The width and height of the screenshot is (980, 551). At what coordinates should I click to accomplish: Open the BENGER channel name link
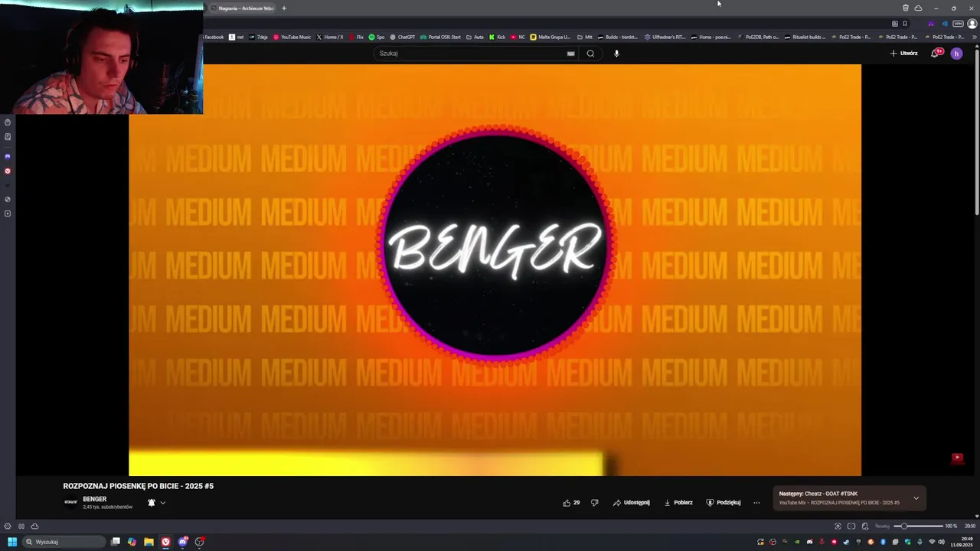(94, 499)
